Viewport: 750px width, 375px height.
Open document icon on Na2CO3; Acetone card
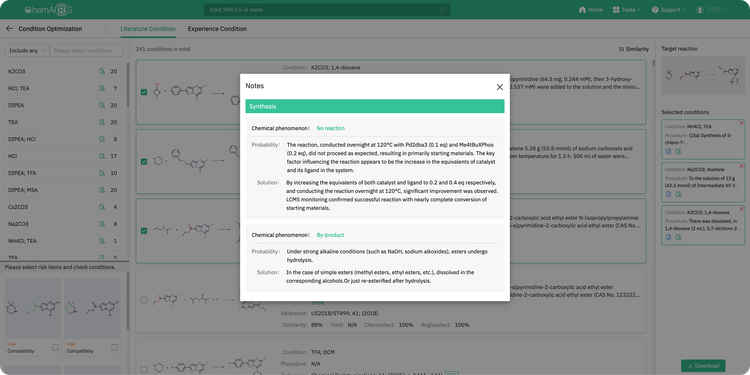tap(669, 194)
